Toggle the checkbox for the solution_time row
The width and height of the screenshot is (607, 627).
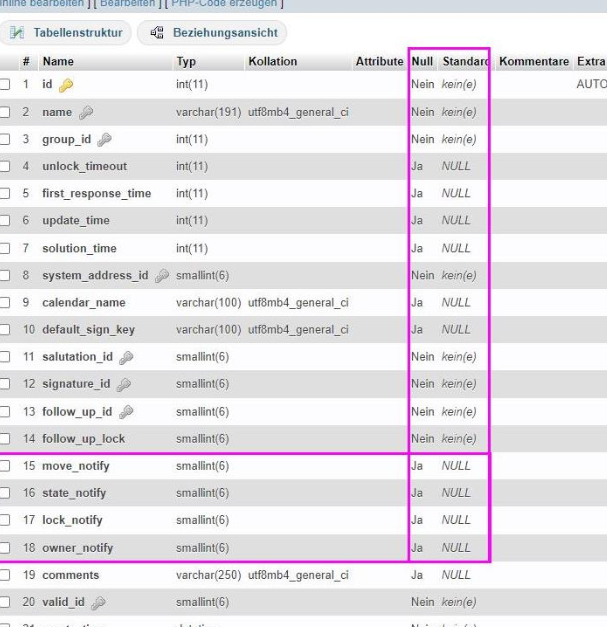pos(7,248)
